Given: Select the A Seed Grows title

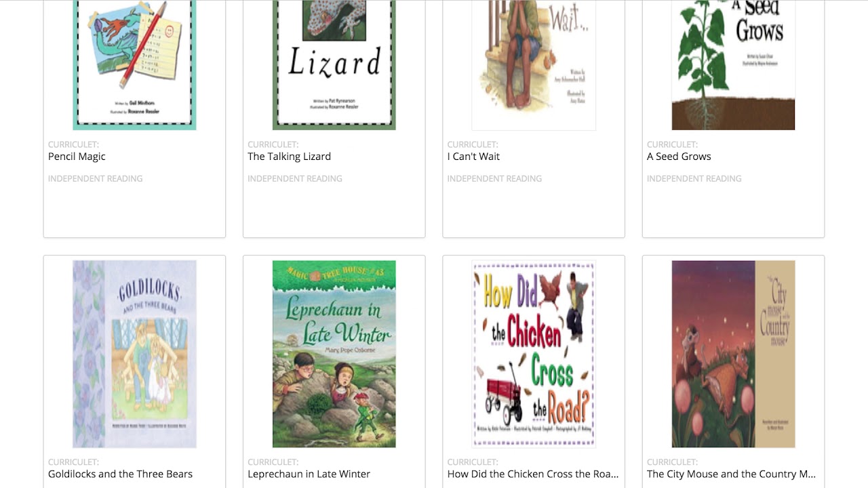Looking at the screenshot, I should tap(679, 157).
